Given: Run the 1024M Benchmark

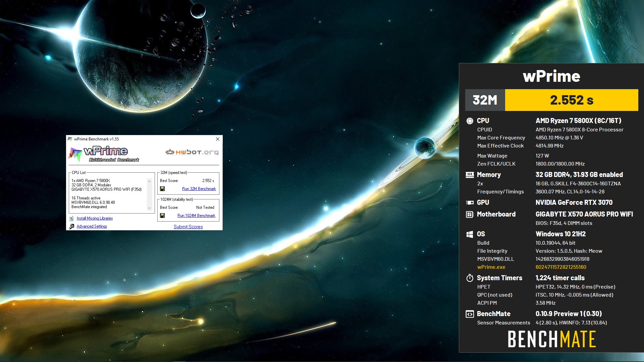Looking at the screenshot, I should 196,216.
